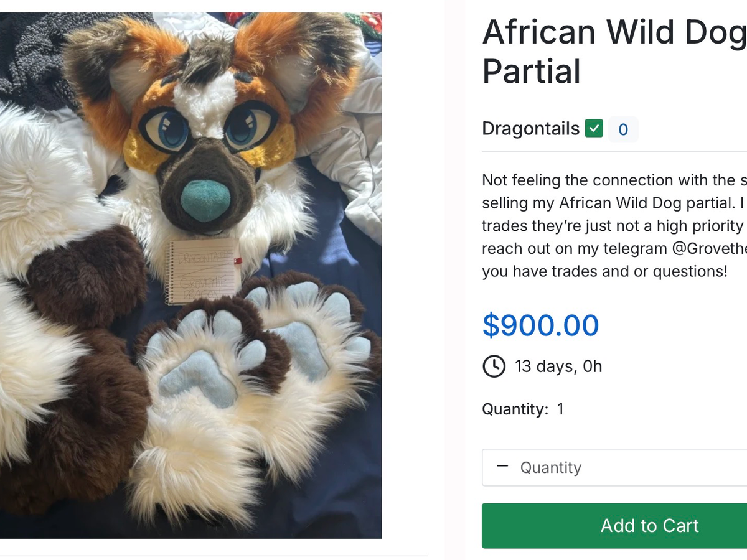Click the $900.00 price text

[540, 325]
